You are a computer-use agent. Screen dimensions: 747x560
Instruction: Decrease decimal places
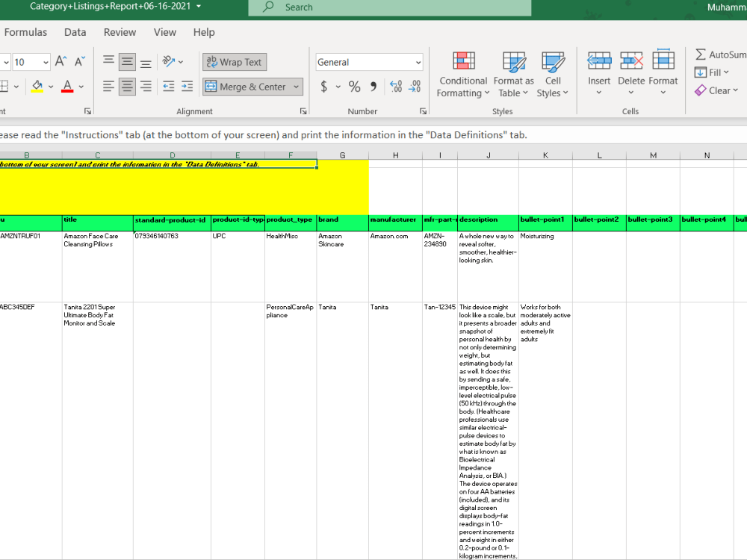pos(415,86)
